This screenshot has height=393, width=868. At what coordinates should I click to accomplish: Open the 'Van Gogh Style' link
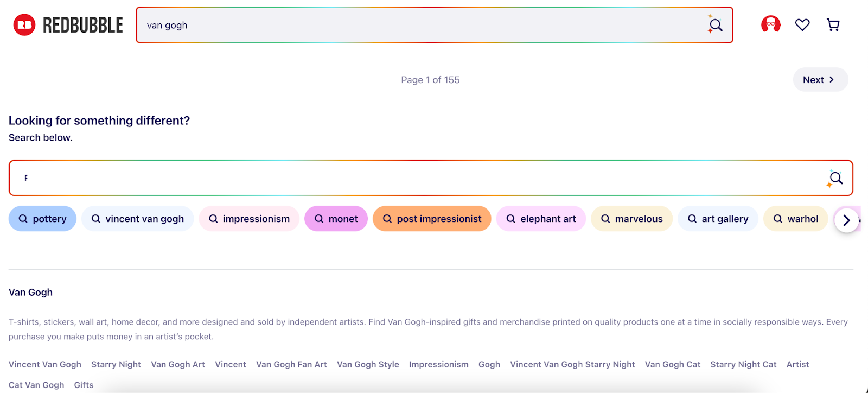[x=368, y=364]
